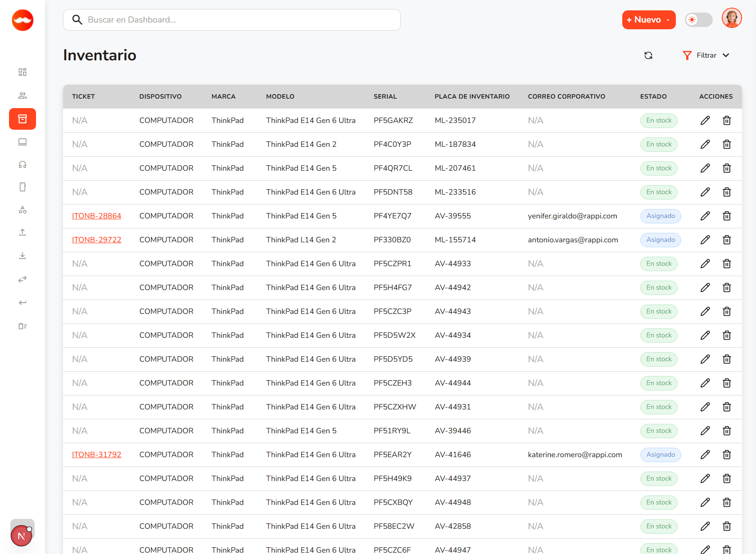Click the download icon in sidebar
Screen dimensions: 756x554
click(23, 256)
